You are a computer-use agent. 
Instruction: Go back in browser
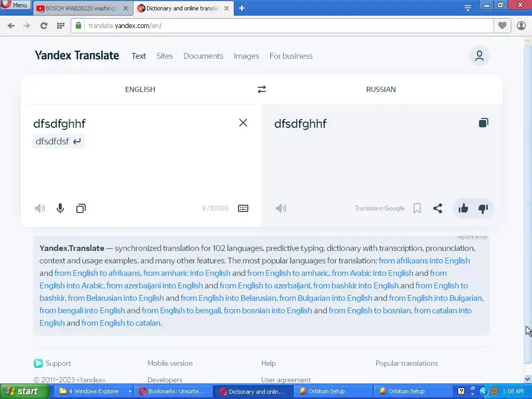click(11, 26)
